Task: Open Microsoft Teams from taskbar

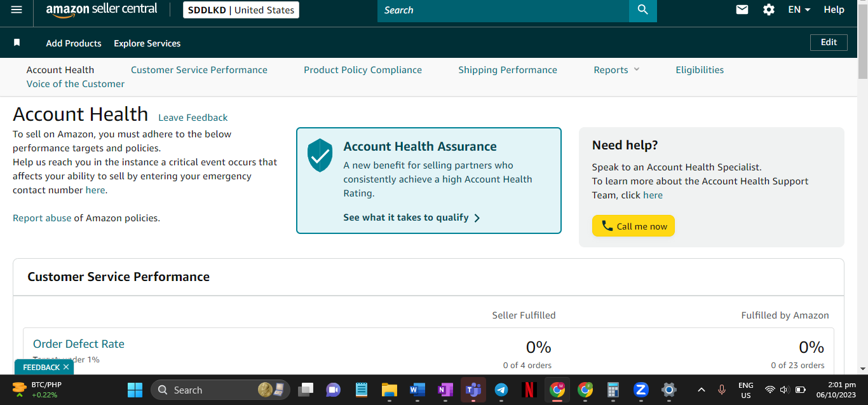Action: tap(473, 390)
